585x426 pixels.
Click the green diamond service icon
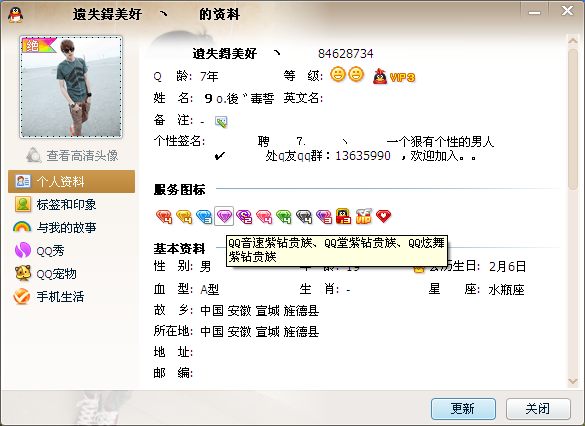[284, 216]
